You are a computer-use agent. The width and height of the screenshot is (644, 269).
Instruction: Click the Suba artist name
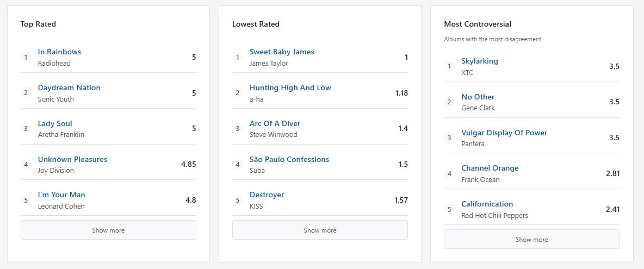257,170
